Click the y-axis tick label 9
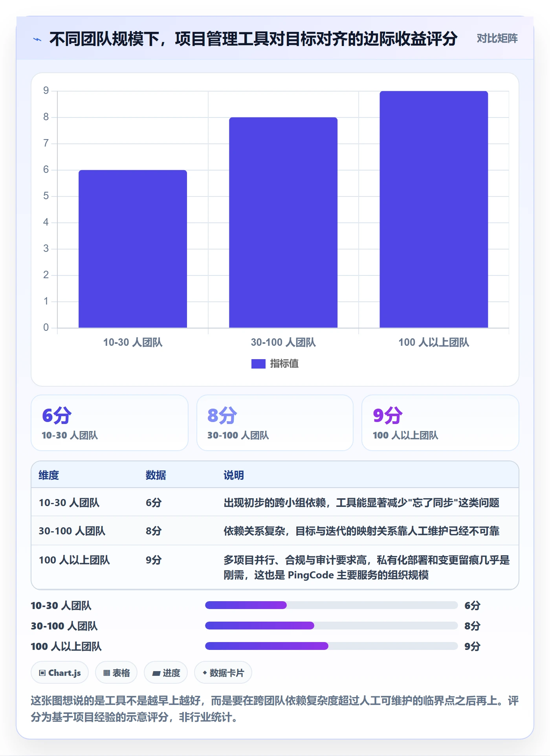 point(46,91)
